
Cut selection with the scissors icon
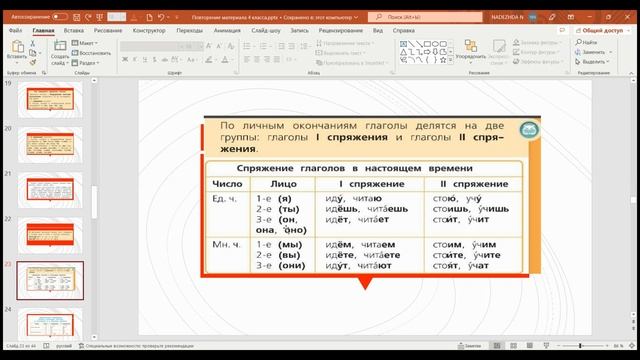point(33,43)
